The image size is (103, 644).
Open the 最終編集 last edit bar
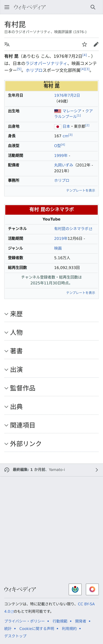pos(51,470)
